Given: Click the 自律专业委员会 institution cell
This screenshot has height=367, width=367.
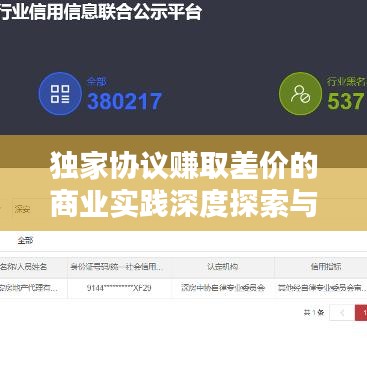Looking at the screenshot, I should [x=223, y=288].
